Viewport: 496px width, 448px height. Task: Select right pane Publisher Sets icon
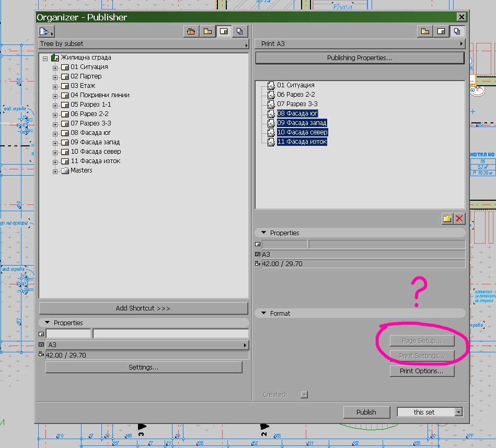[457, 31]
